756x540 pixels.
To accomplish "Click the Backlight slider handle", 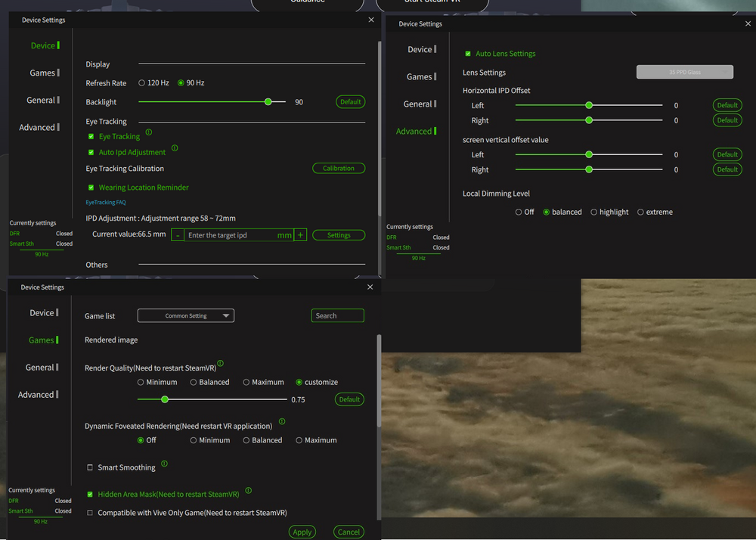I will [x=268, y=101].
